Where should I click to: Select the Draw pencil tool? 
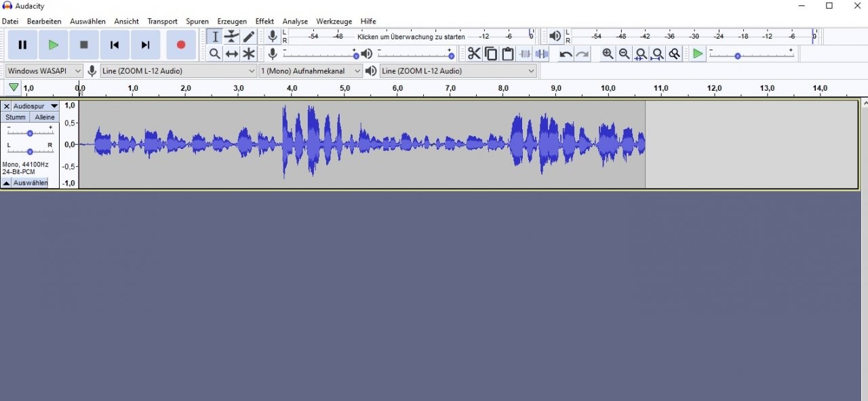tap(249, 37)
